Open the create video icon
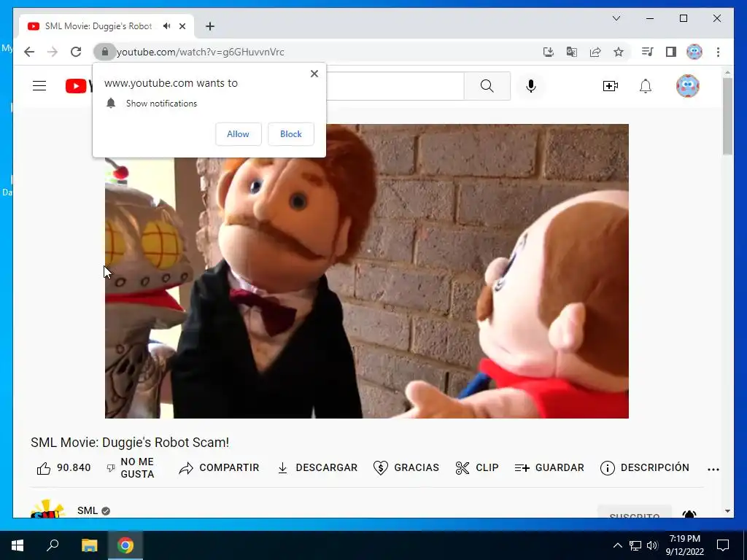Image resolution: width=747 pixels, height=560 pixels. tap(611, 86)
